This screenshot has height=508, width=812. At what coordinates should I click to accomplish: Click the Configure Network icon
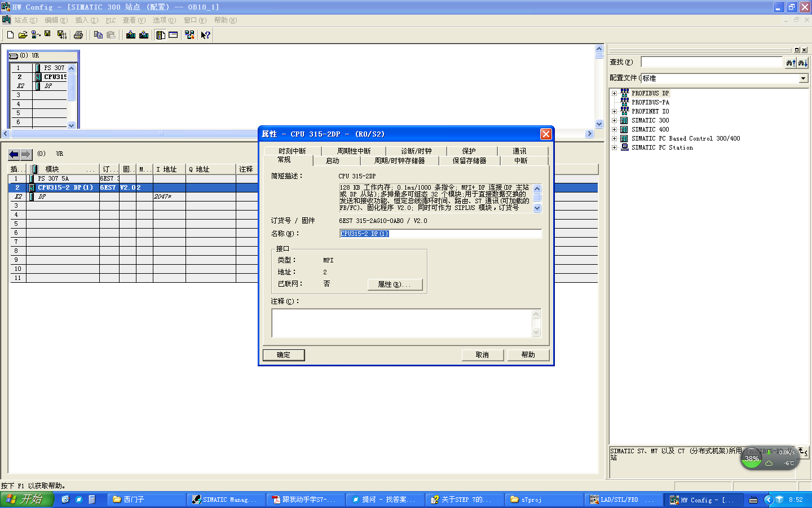coord(189,35)
